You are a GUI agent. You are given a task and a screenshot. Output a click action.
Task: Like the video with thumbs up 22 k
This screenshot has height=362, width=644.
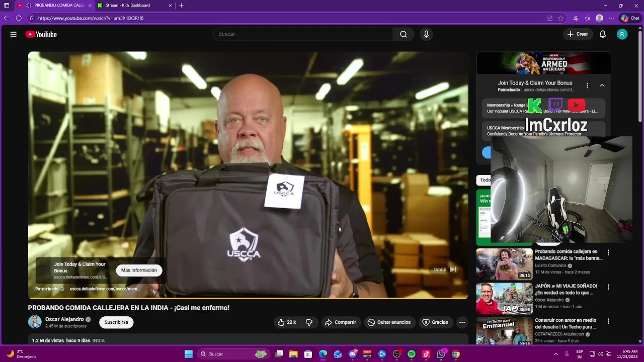pyautogui.click(x=286, y=322)
